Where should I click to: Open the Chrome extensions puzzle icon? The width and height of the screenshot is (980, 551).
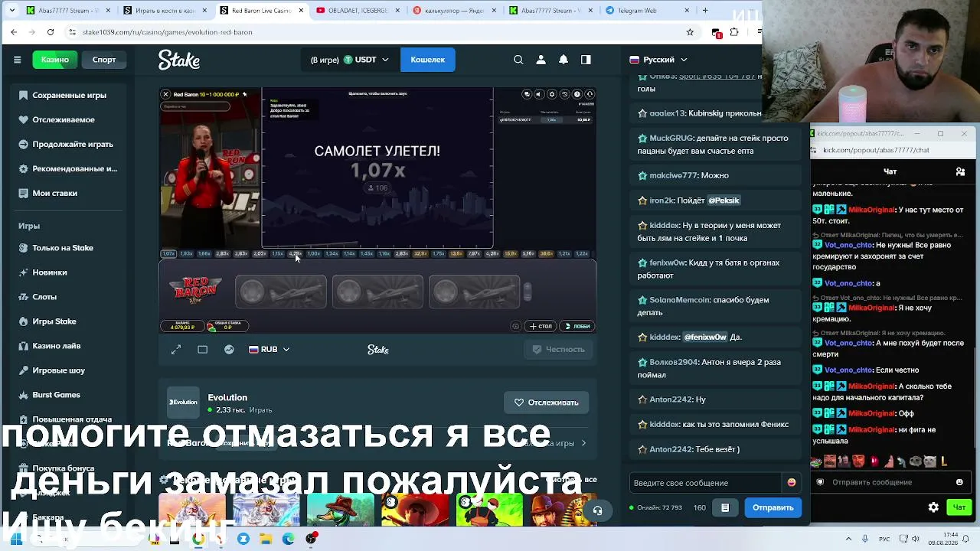click(734, 32)
